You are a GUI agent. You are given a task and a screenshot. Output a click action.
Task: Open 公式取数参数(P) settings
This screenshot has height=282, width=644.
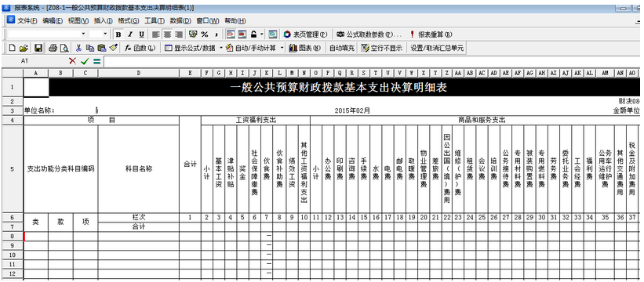point(369,34)
